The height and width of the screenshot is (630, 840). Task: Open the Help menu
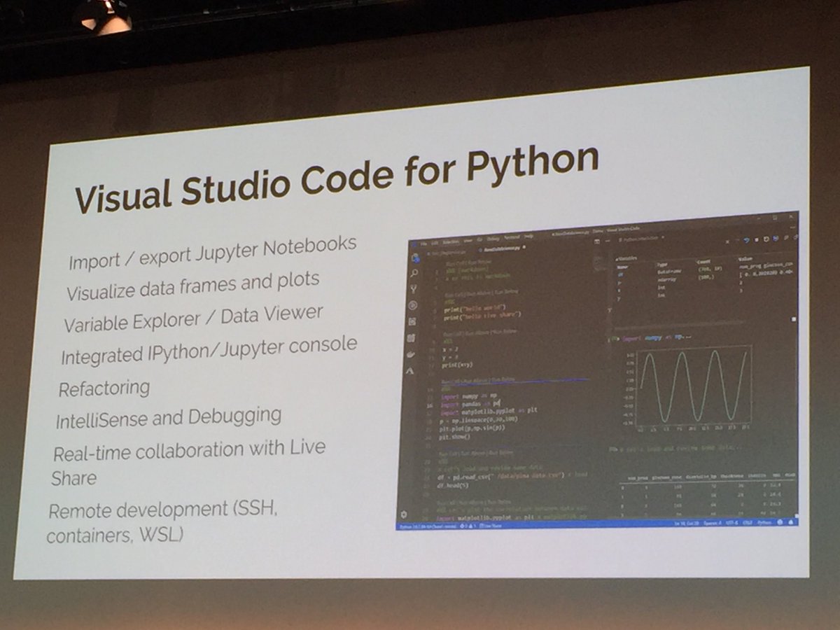(528, 236)
